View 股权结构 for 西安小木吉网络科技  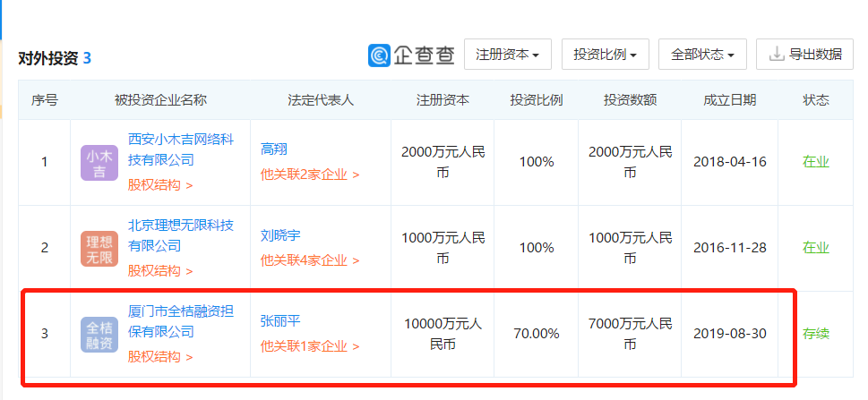tap(160, 185)
